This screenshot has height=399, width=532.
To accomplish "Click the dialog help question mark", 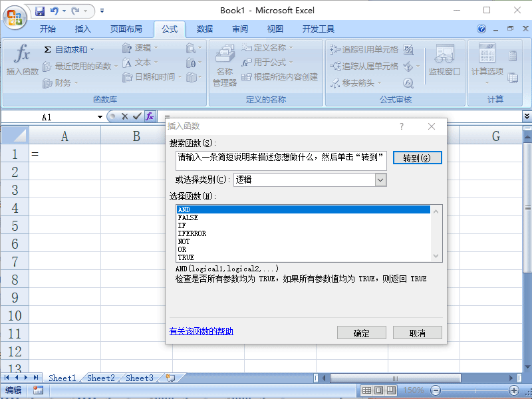I will click(x=402, y=126).
